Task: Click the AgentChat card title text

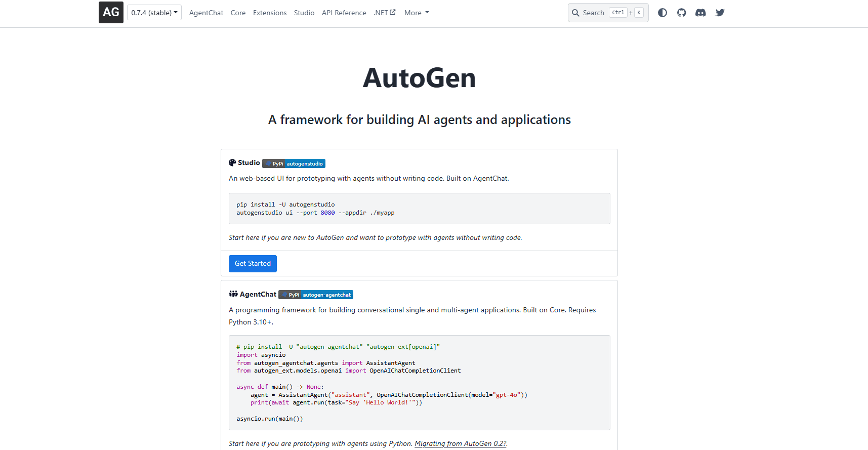Action: (x=258, y=294)
